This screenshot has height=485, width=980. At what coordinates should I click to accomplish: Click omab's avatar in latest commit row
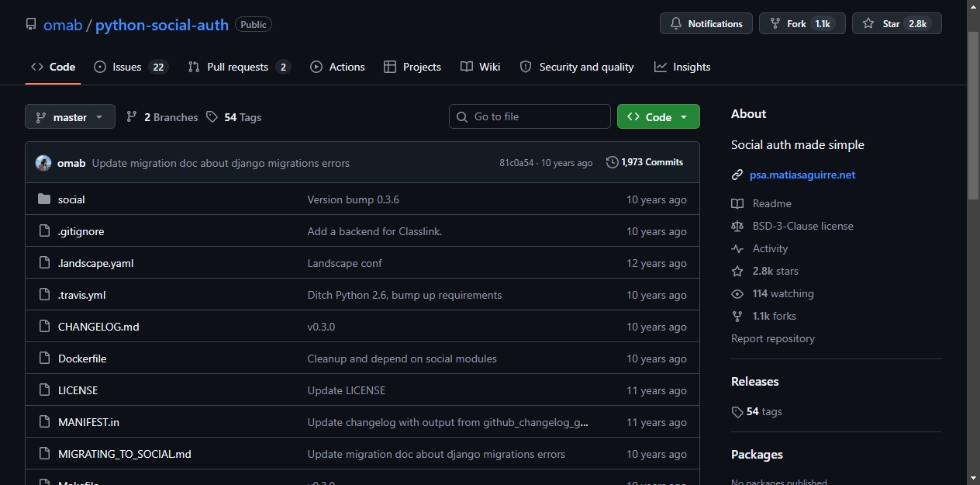tap(43, 163)
